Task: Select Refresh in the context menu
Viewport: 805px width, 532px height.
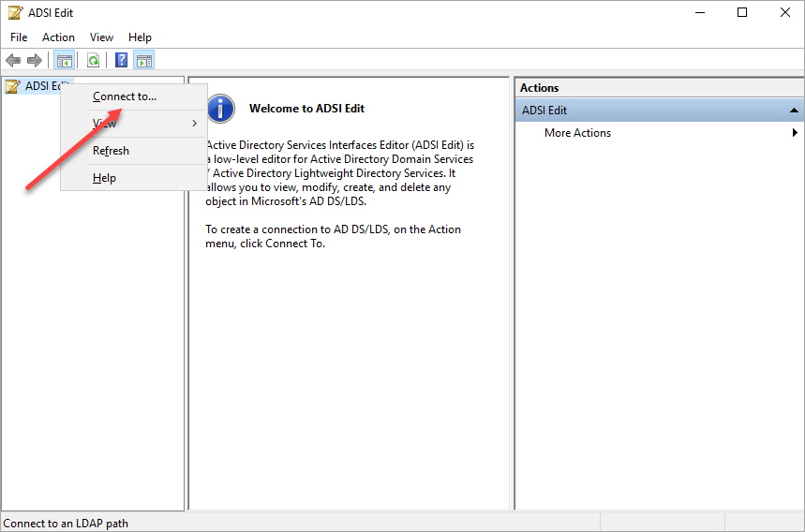Action: (x=134, y=151)
